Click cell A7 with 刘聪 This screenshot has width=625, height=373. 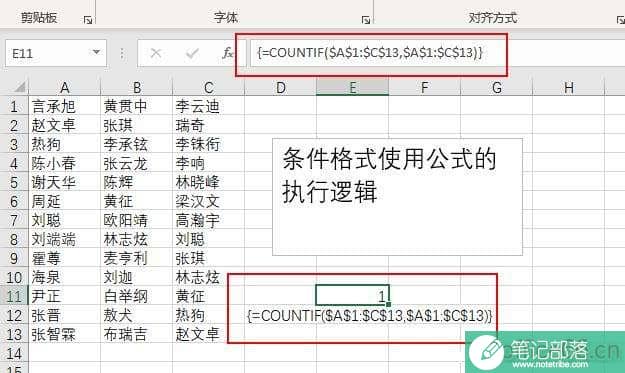tap(65, 220)
